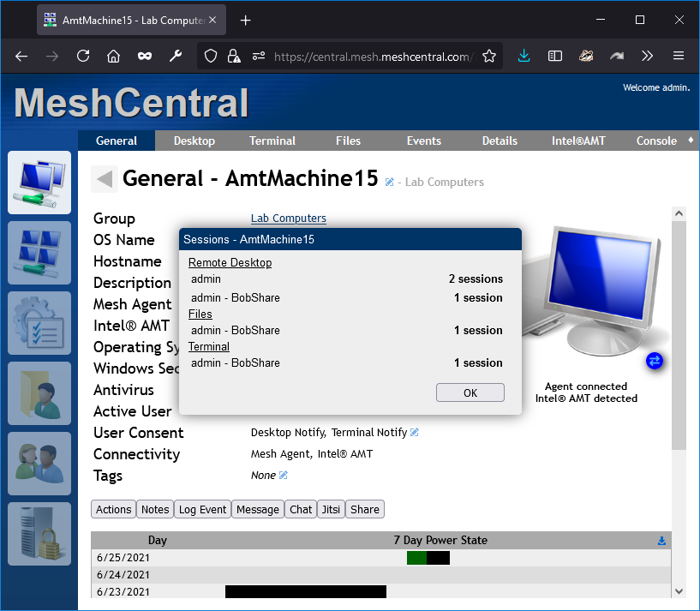
Task: Click the user account folder icon in sidebar
Action: point(39,393)
